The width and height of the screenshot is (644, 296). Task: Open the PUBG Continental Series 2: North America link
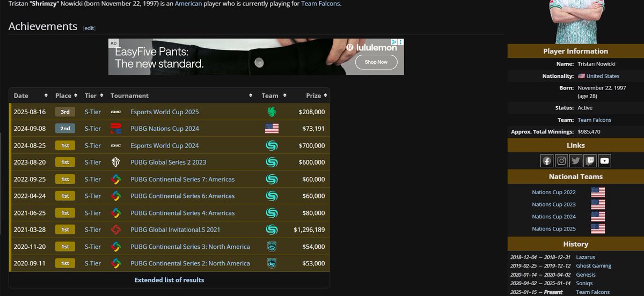pyautogui.click(x=190, y=263)
